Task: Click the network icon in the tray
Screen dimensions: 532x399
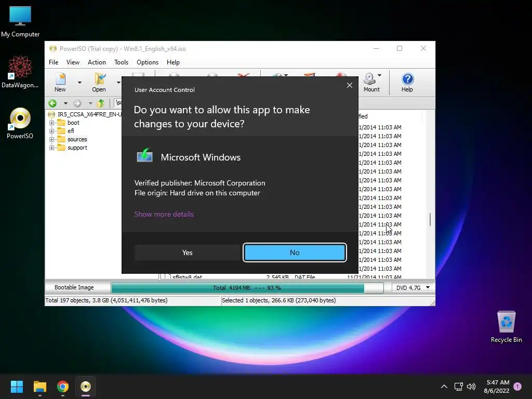Action: pyautogui.click(x=458, y=387)
